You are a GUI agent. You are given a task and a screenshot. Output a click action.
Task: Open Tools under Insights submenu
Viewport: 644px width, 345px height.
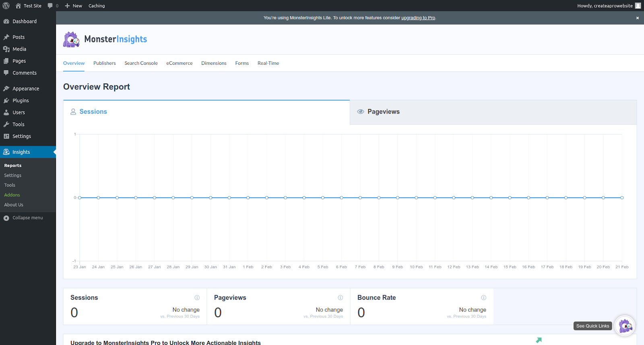[10, 185]
